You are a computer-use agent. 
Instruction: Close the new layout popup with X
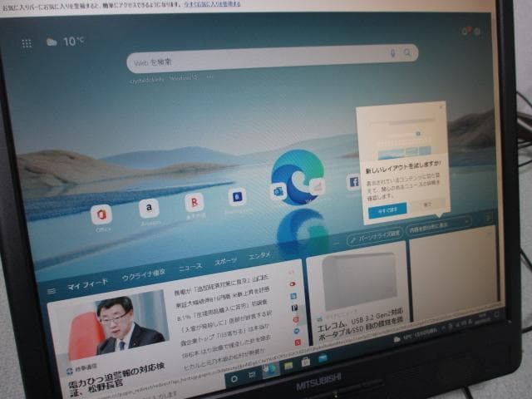pos(441,107)
